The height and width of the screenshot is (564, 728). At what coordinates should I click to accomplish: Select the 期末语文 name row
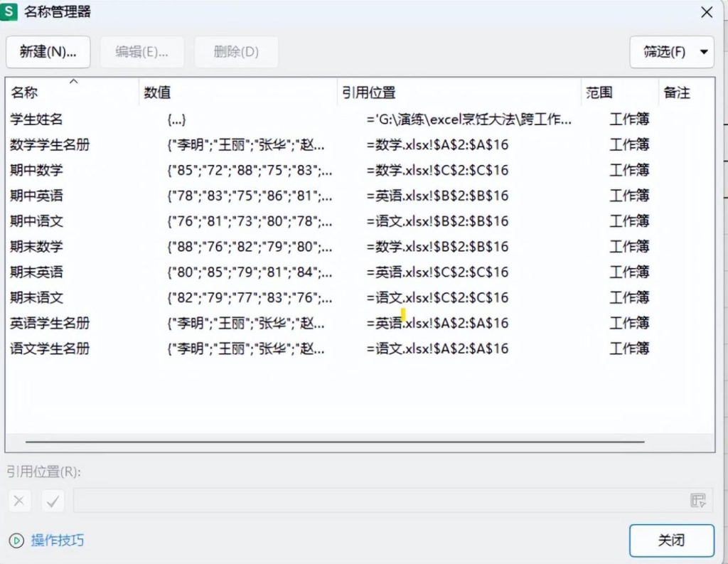tap(36, 297)
